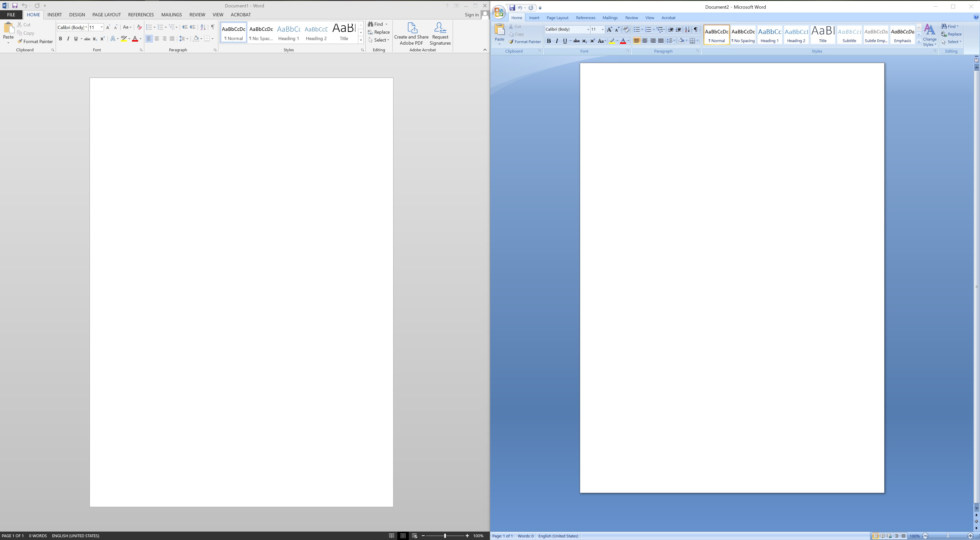The image size is (980, 540).
Task: Click Sort icon in Document2 Paragraph group
Action: 687,30
